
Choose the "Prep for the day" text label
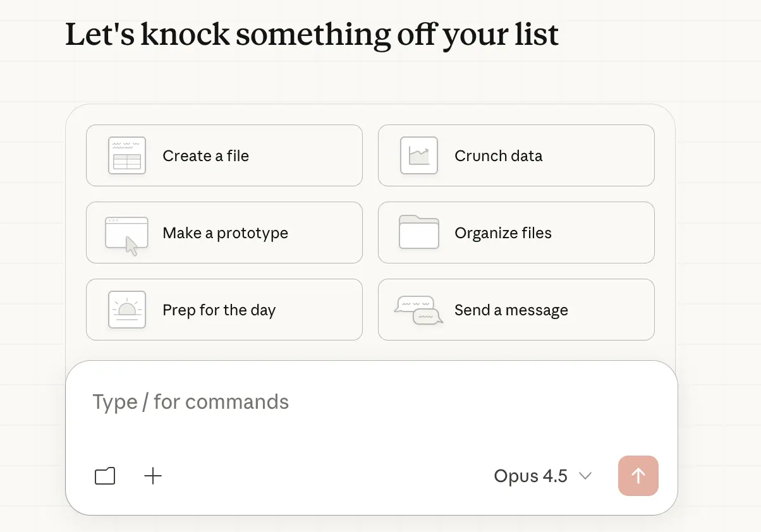click(x=219, y=310)
